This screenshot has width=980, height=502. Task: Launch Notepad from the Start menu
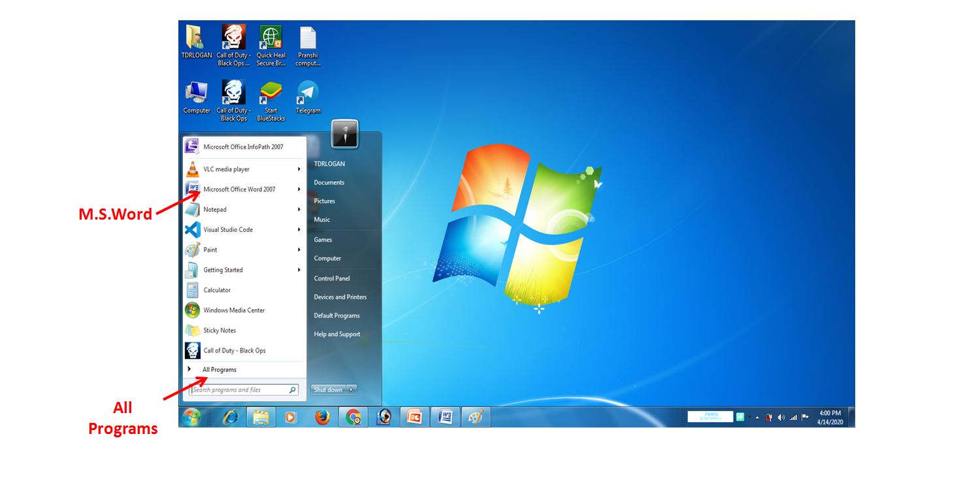coord(244,210)
